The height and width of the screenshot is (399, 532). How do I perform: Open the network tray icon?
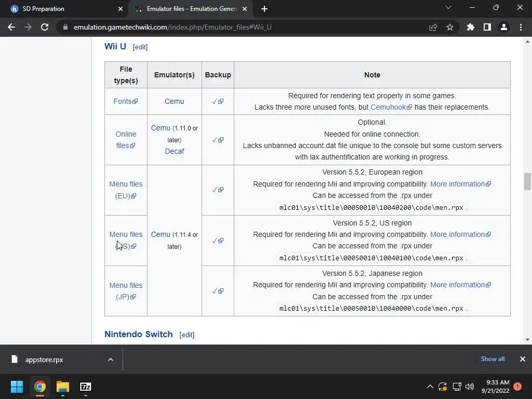pos(457,387)
